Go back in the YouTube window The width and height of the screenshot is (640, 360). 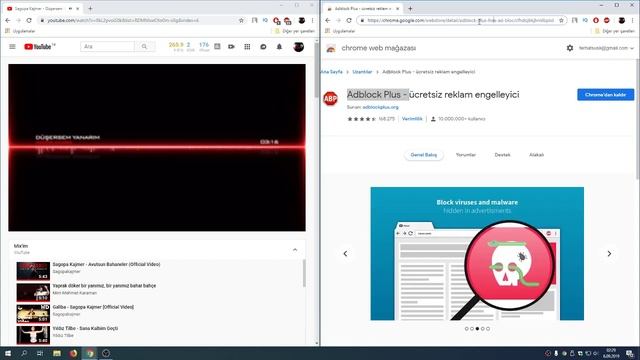pos(8,20)
